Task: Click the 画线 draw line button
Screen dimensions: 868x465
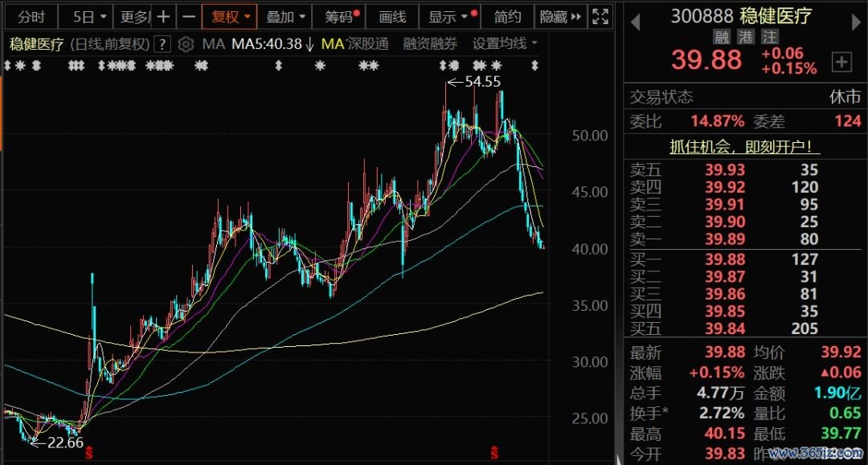Action: (x=392, y=17)
